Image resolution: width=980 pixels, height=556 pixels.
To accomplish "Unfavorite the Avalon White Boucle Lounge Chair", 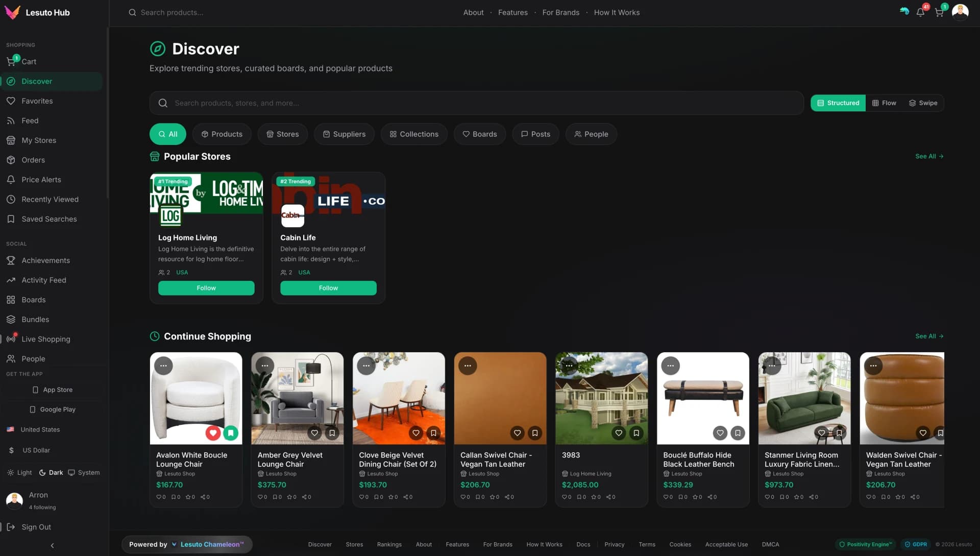I will [x=213, y=433].
